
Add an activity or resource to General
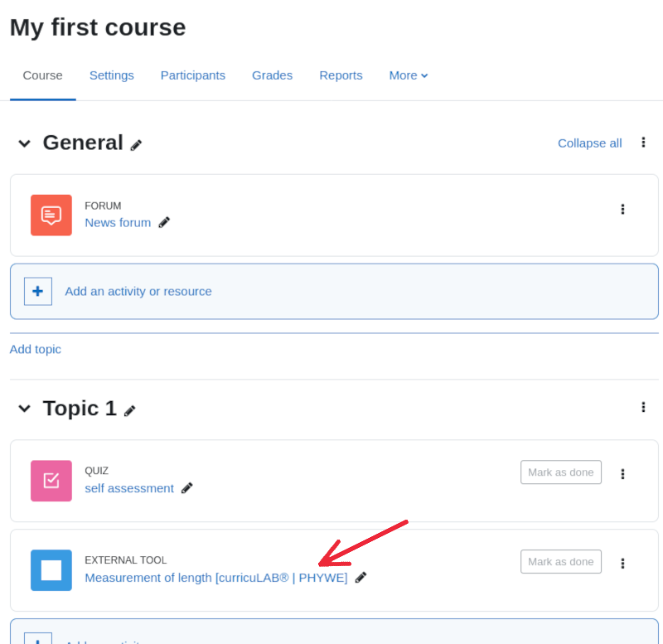pos(138,292)
